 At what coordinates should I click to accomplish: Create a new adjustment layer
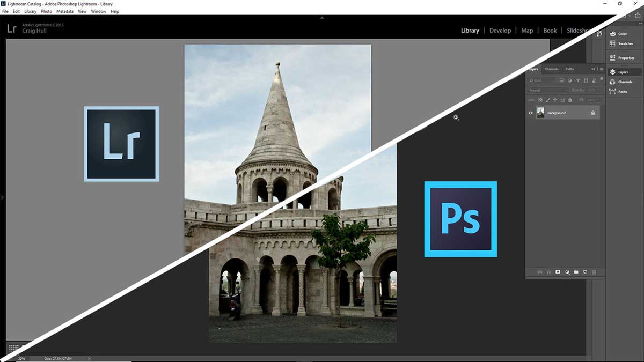(567, 272)
